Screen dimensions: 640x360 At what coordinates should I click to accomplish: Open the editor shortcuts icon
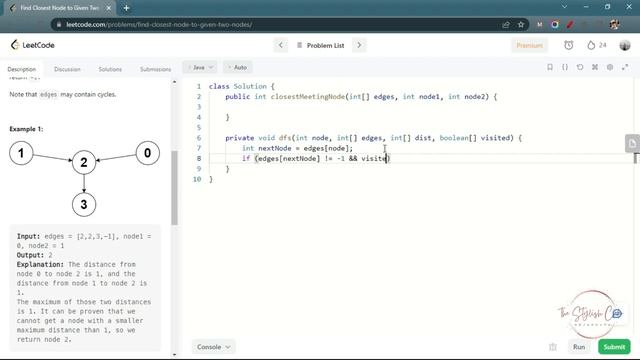click(x=595, y=67)
